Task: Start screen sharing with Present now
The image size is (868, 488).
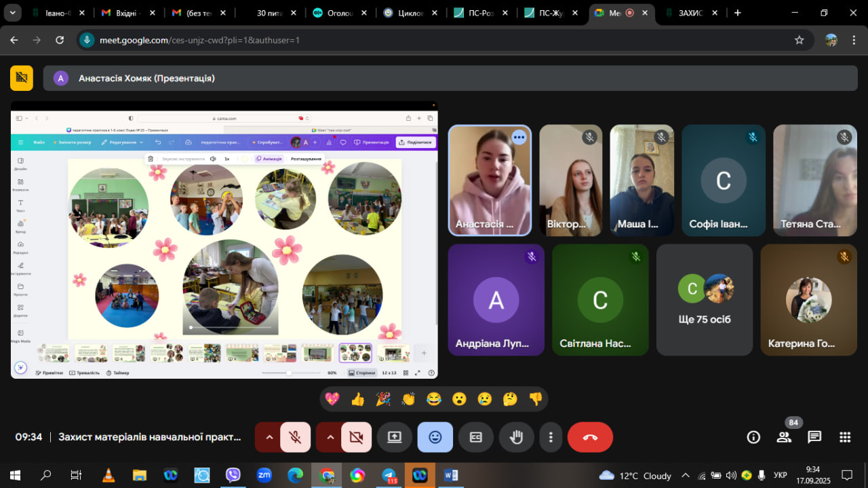Action: (x=395, y=437)
